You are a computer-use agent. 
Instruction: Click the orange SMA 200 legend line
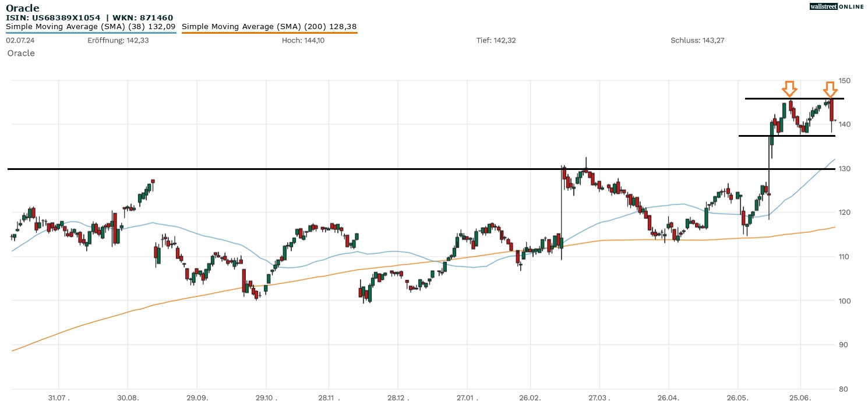(270, 33)
